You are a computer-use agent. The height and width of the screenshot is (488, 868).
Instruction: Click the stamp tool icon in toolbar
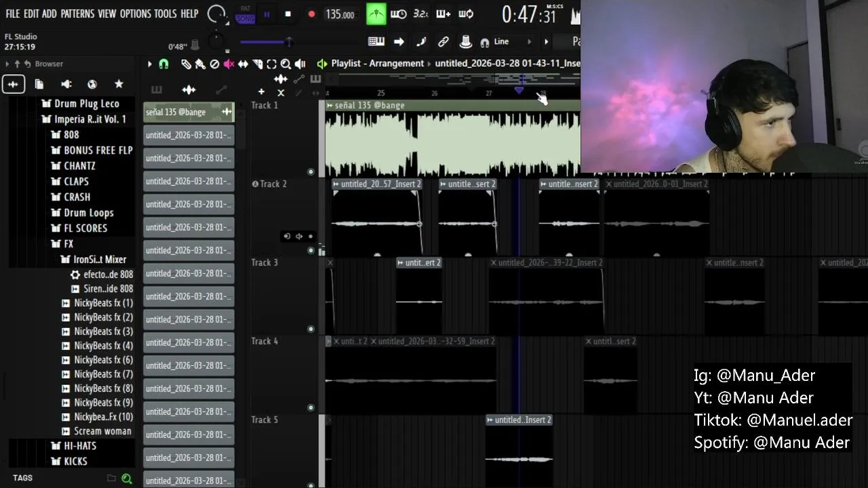[x=466, y=42]
